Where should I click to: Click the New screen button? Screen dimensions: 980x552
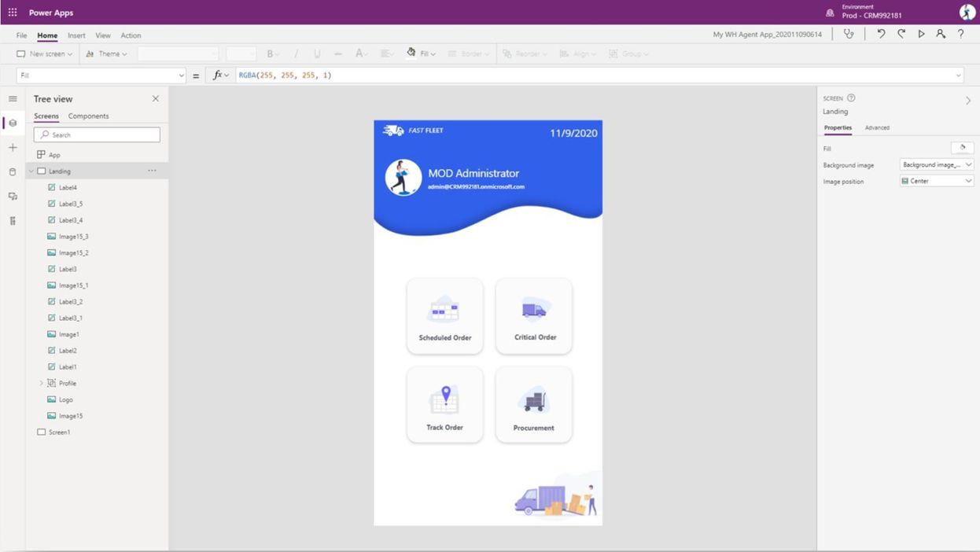click(44, 54)
